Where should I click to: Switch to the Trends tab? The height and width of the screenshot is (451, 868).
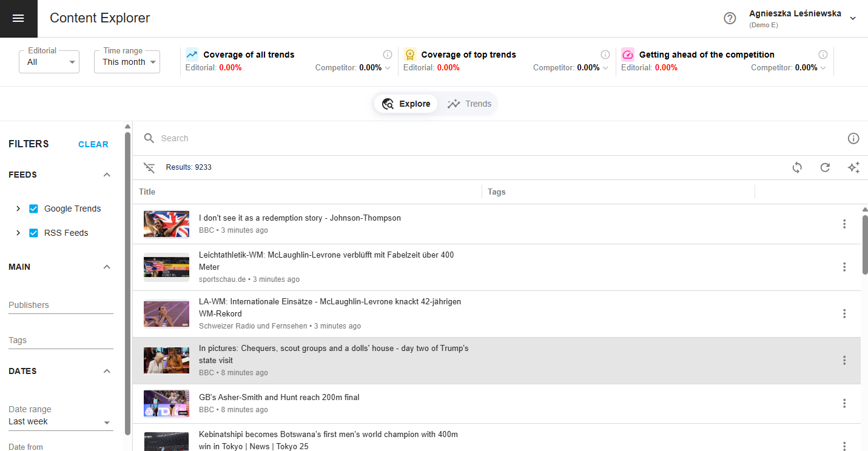pyautogui.click(x=469, y=104)
